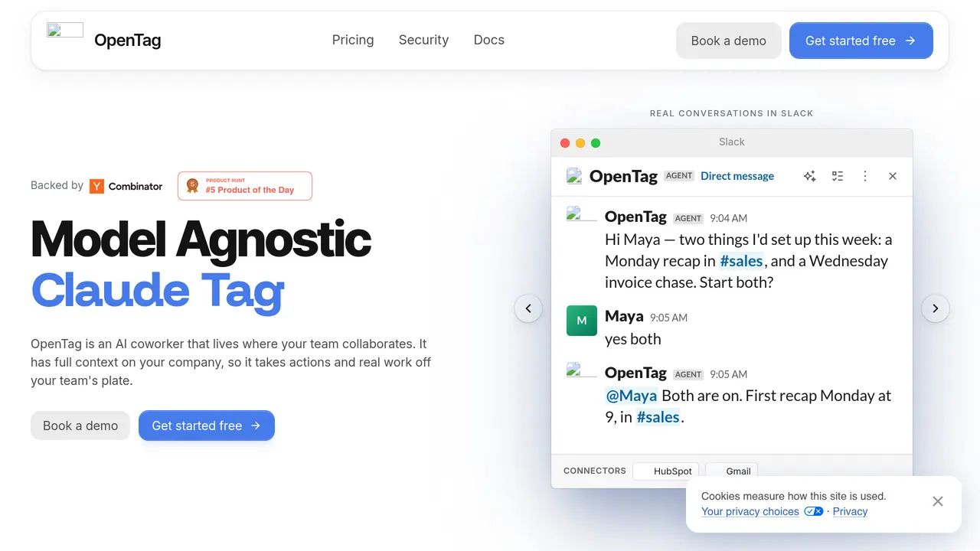This screenshot has width=980, height=551.
Task: Click the Claude Tag headline text
Action: [157, 290]
